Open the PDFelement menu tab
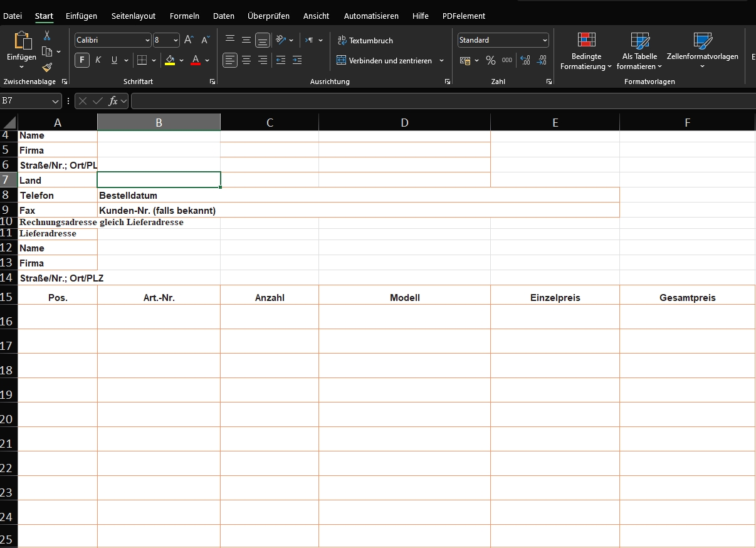This screenshot has width=756, height=548. click(464, 16)
